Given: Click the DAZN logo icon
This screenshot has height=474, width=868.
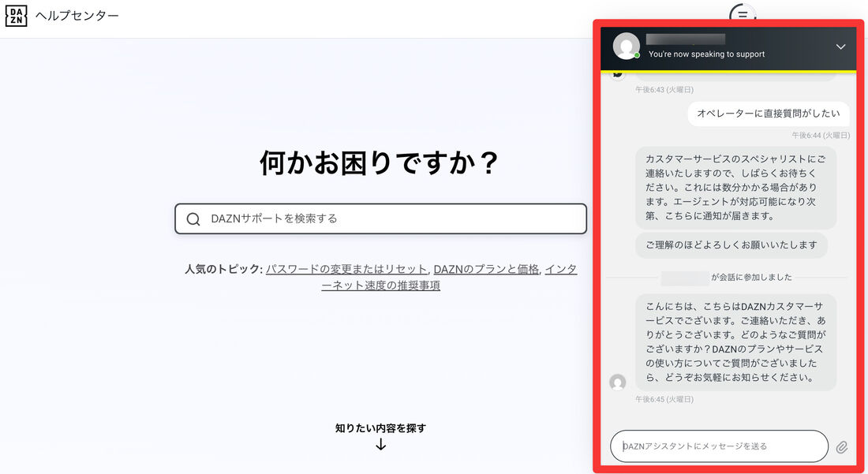Looking at the screenshot, I should coord(16,15).
